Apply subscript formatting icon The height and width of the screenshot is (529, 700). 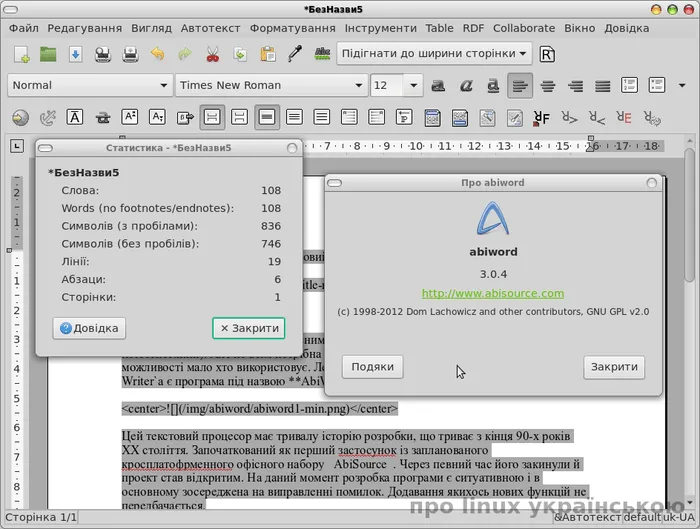(x=157, y=118)
